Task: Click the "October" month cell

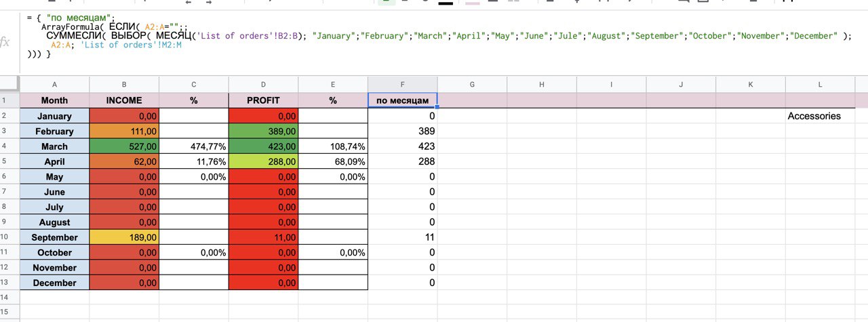Action: [54, 252]
